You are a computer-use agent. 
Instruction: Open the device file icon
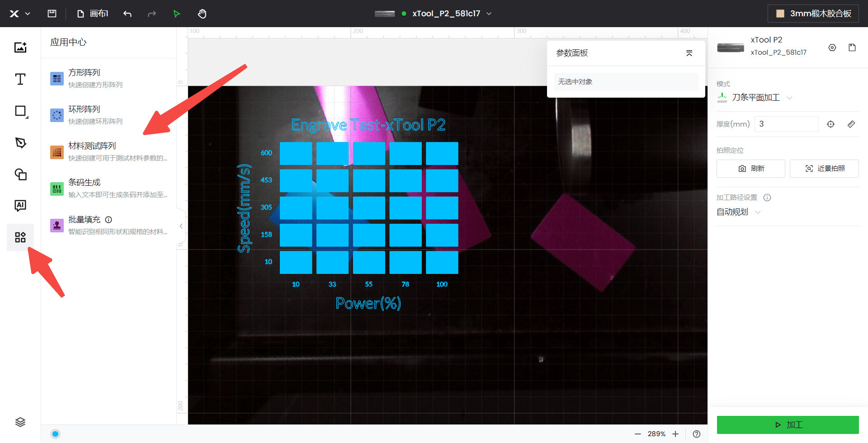coord(852,47)
